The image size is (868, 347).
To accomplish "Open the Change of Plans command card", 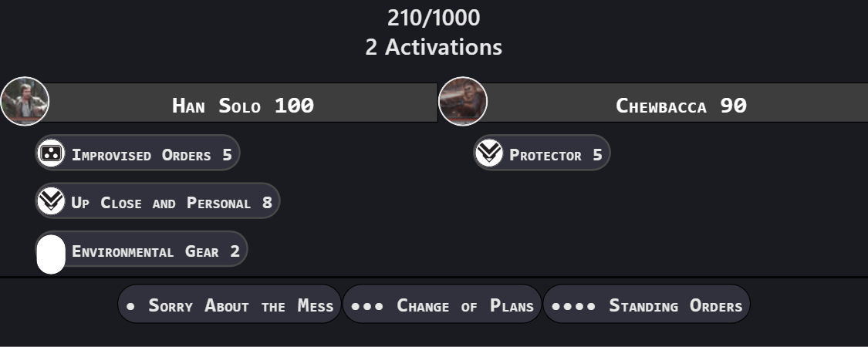I will [442, 304].
